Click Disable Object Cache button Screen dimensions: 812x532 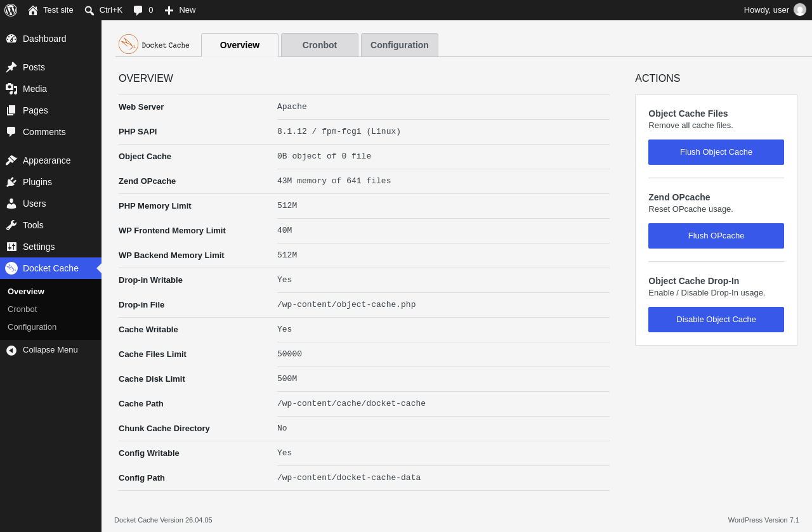tap(716, 320)
